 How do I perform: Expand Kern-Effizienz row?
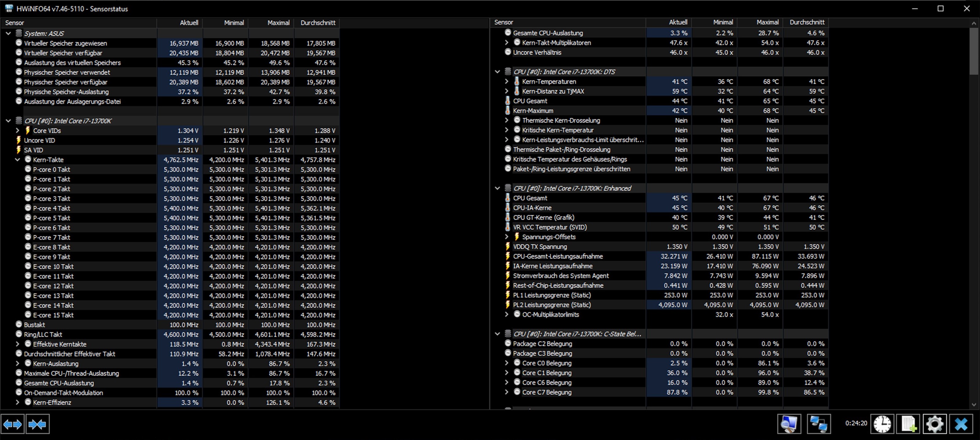[x=17, y=402]
